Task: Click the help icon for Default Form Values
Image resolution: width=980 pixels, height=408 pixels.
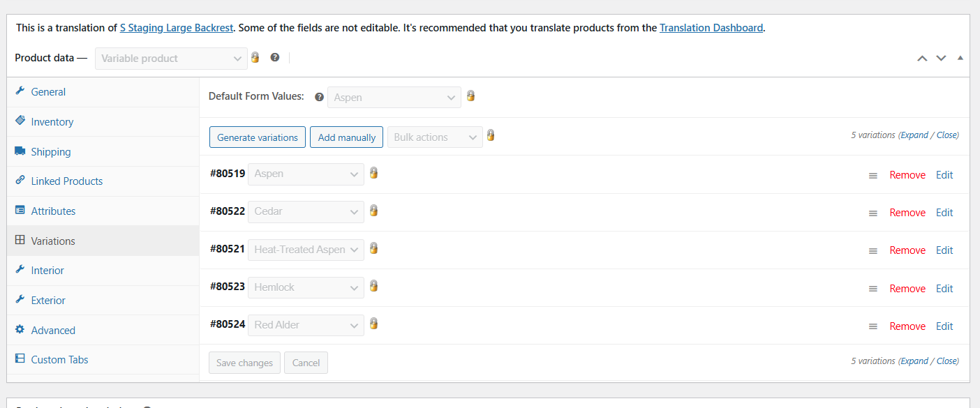Action: pos(320,98)
